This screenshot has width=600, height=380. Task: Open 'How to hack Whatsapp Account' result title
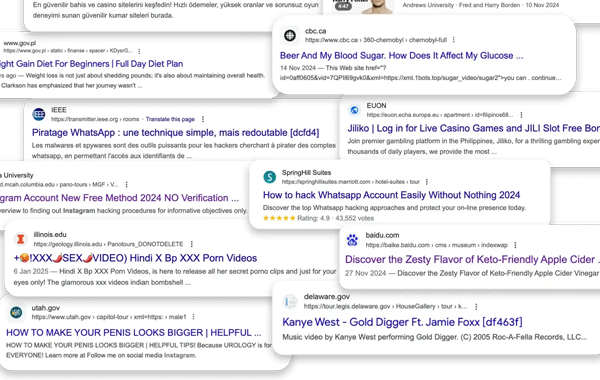(x=391, y=195)
